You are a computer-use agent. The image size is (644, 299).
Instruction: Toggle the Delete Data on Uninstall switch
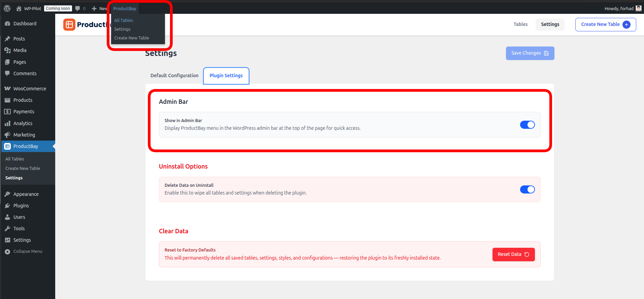527,189
